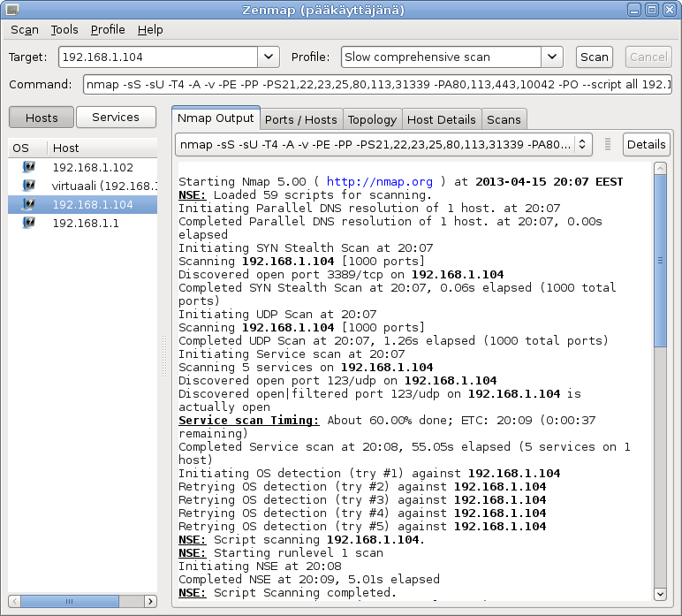Image resolution: width=682 pixels, height=616 pixels.
Task: Click the window menu icon in title bar
Action: (x=11, y=9)
